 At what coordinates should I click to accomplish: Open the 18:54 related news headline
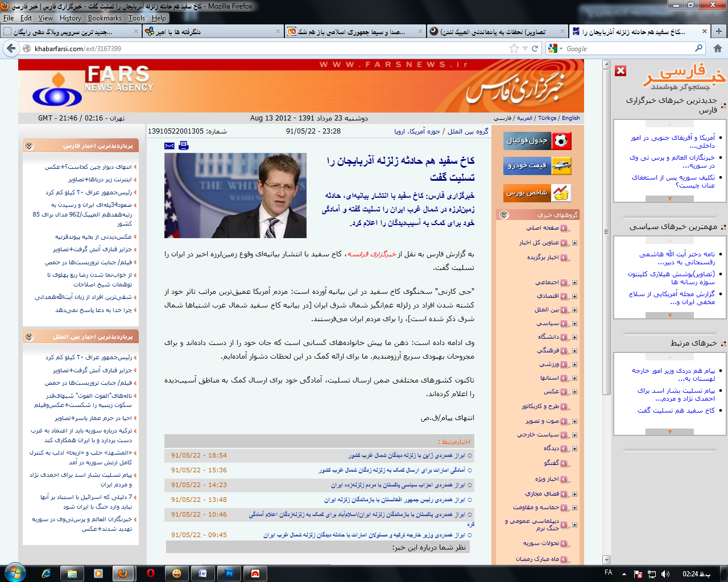[407, 456]
